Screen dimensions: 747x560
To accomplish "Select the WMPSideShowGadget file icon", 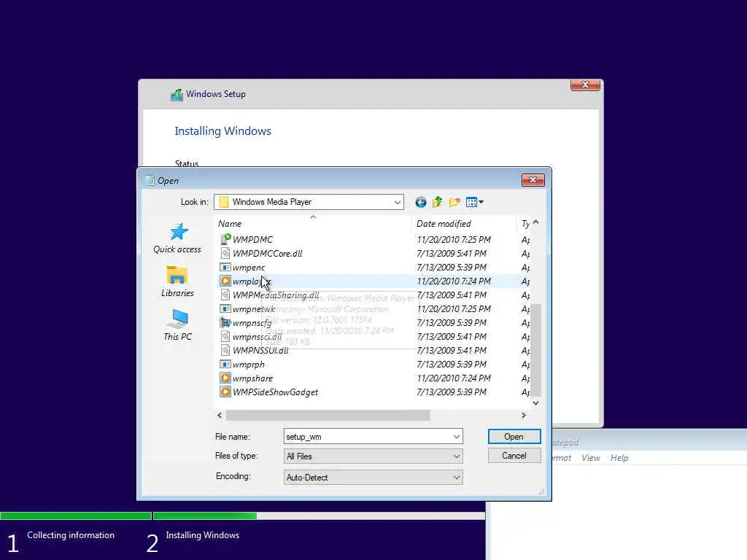I will (225, 392).
